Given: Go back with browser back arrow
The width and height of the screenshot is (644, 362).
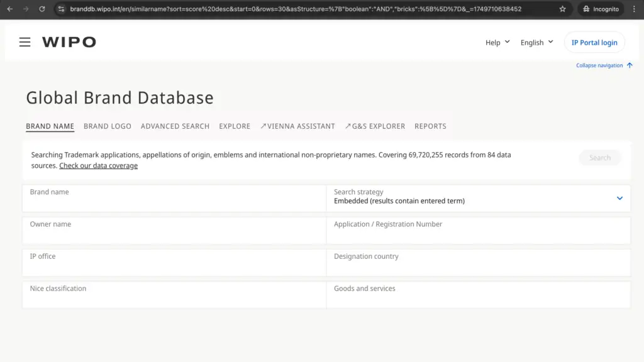Looking at the screenshot, I should point(10,9).
